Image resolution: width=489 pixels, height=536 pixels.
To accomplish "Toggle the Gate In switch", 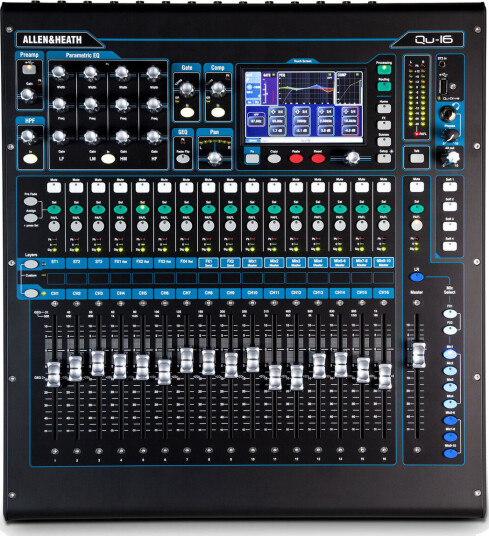I will pyautogui.click(x=187, y=112).
